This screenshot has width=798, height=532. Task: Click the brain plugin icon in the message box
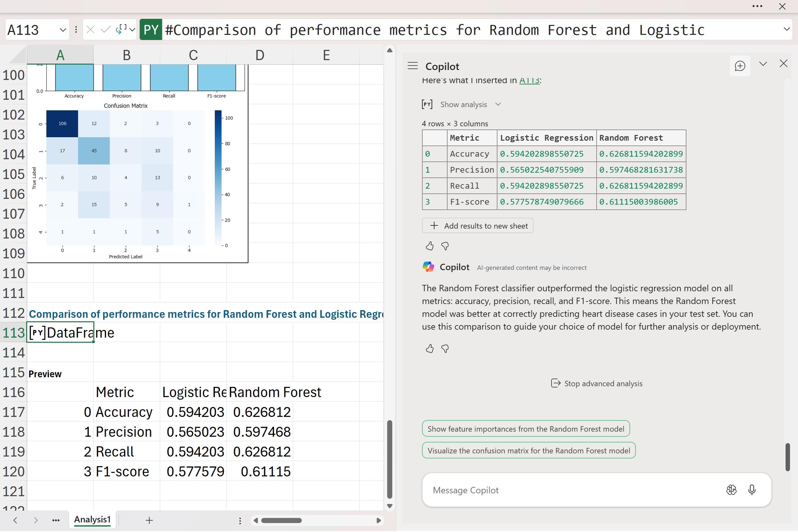[731, 490]
